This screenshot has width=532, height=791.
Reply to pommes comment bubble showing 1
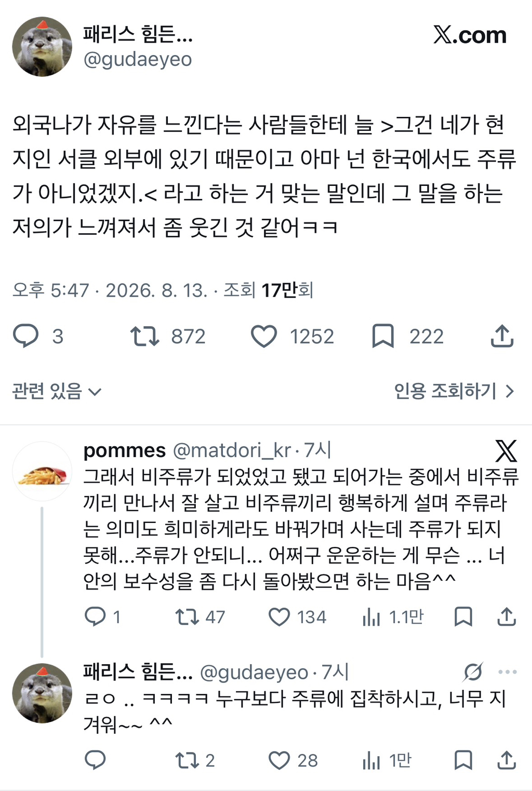(95, 616)
